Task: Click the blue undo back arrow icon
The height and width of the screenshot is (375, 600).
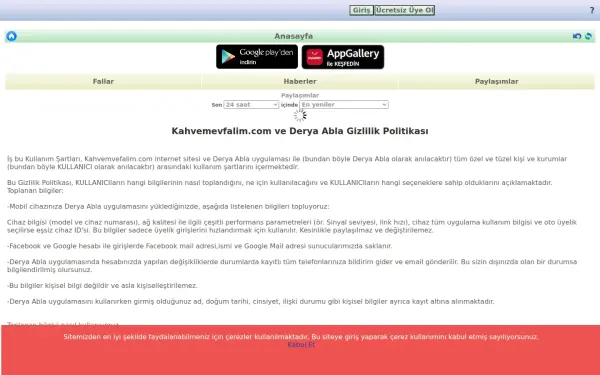Action: click(x=577, y=36)
